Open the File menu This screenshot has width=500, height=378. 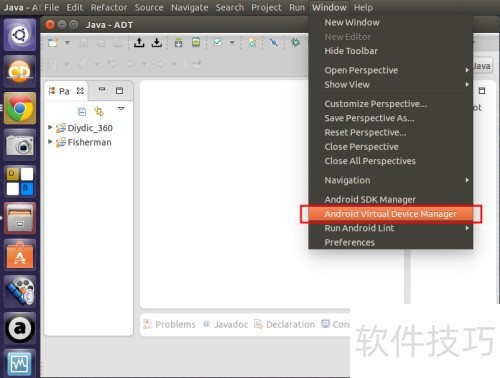point(51,7)
